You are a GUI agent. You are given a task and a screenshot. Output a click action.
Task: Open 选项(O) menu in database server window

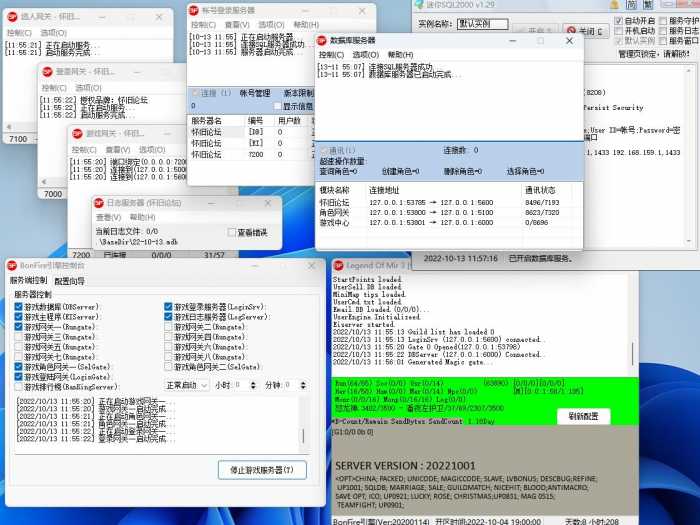click(366, 55)
